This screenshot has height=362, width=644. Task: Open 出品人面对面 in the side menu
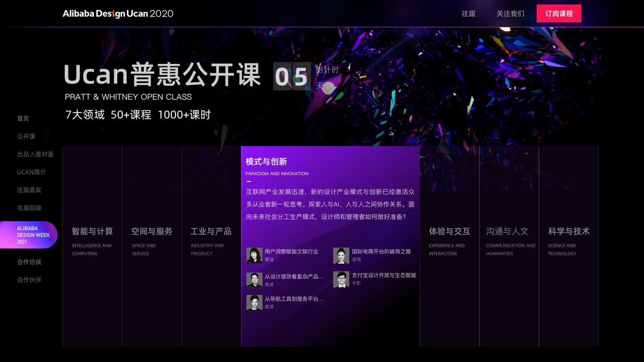35,154
